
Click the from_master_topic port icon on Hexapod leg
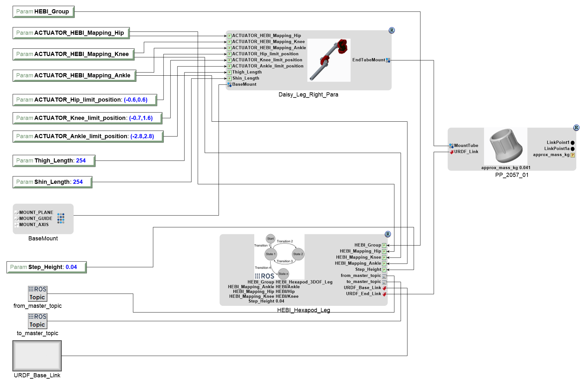pos(384,276)
